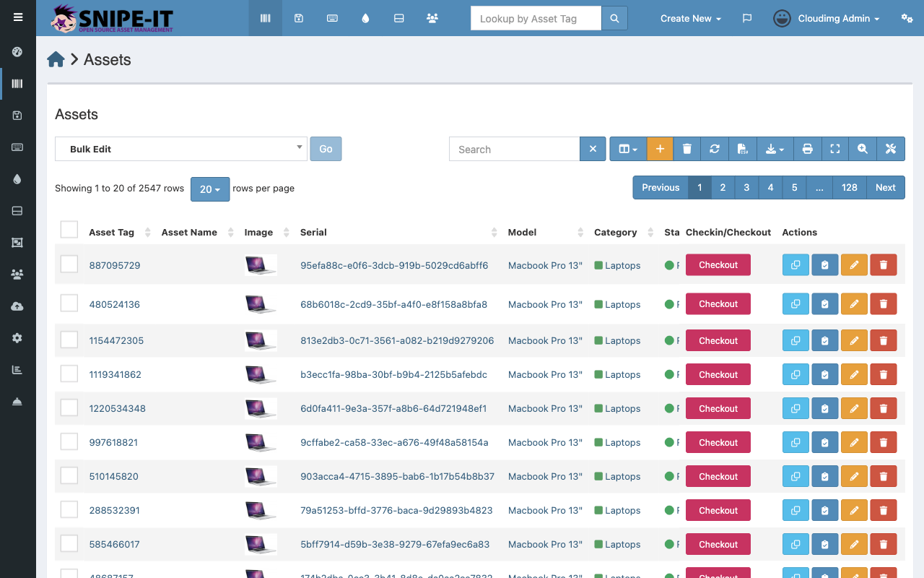The height and width of the screenshot is (578, 924).
Task: Open Predefined Kits from the left sidebar
Action: [x=17, y=243]
